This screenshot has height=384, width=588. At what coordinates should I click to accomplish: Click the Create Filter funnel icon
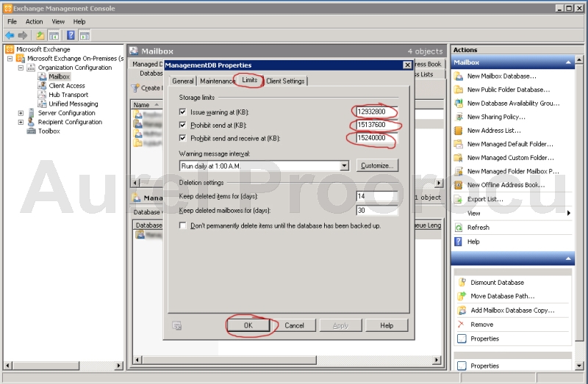point(135,88)
